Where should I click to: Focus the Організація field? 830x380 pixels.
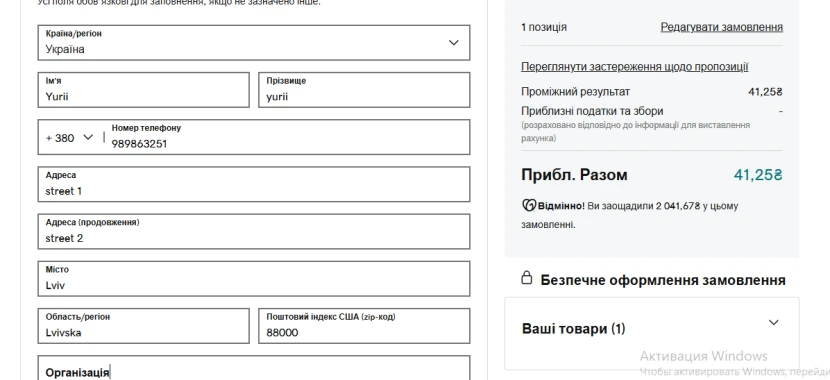click(x=254, y=368)
